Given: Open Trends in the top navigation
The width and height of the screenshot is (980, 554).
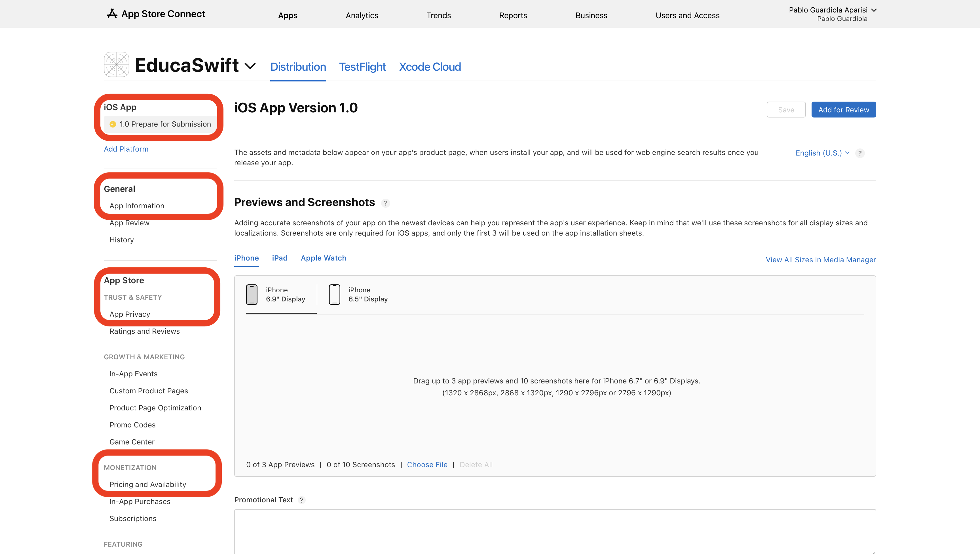Looking at the screenshot, I should 439,15.
